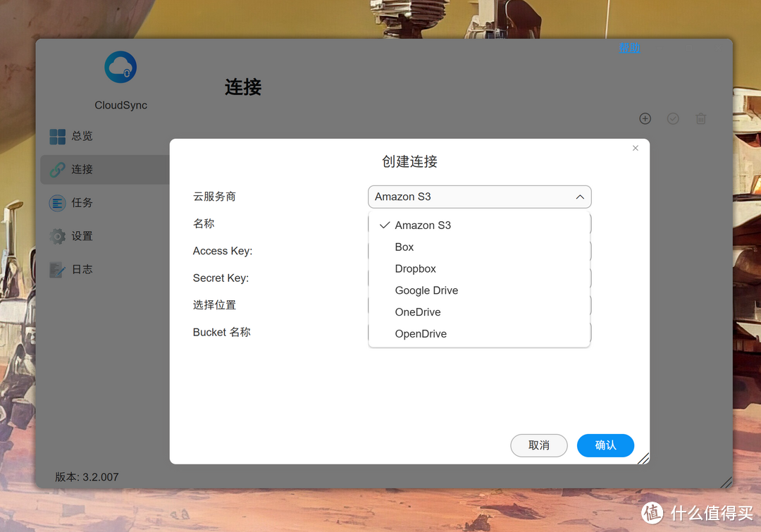Choose OpenDrive from provider list
Viewport: 761px width, 532px height.
tap(480, 334)
